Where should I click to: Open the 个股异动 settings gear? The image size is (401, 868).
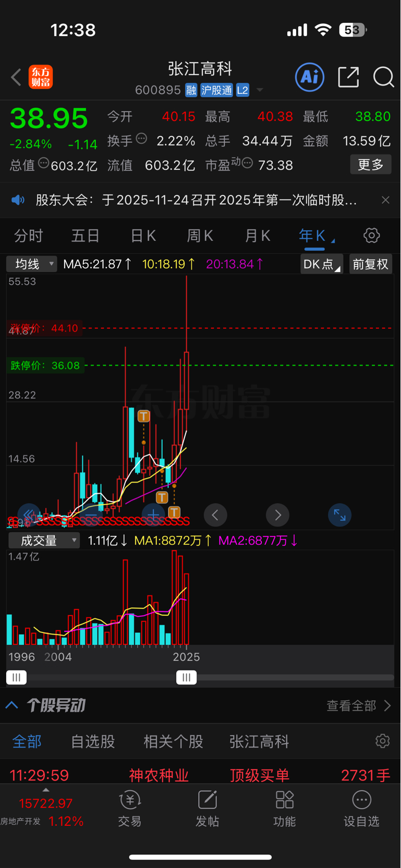click(383, 741)
